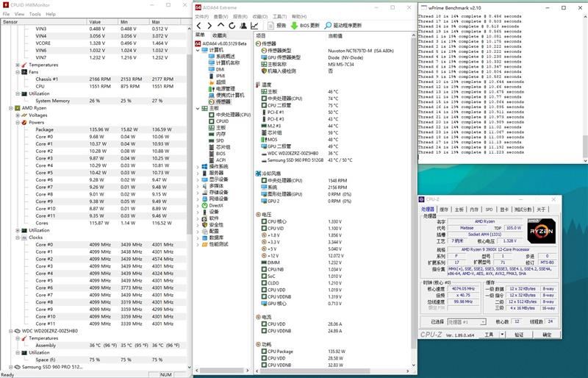Open the 工具(T) menu in AIDA64

pyautogui.click(x=279, y=16)
